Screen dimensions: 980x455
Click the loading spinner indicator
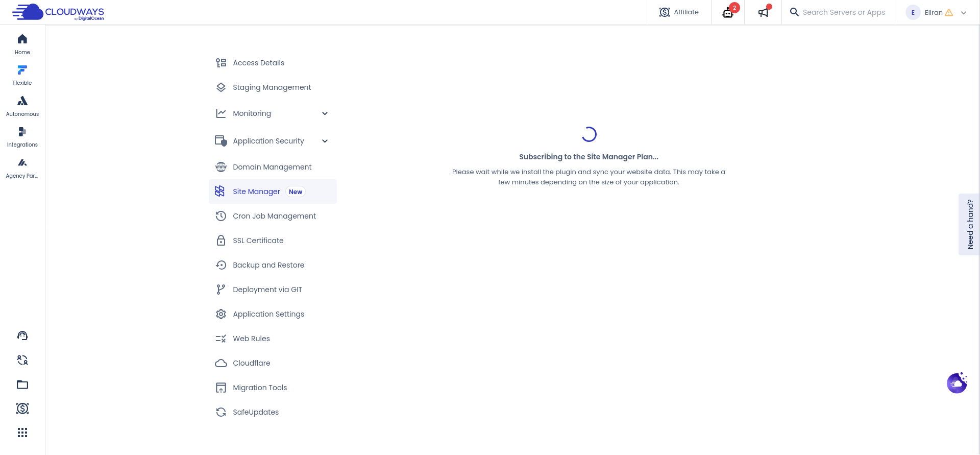click(x=589, y=134)
